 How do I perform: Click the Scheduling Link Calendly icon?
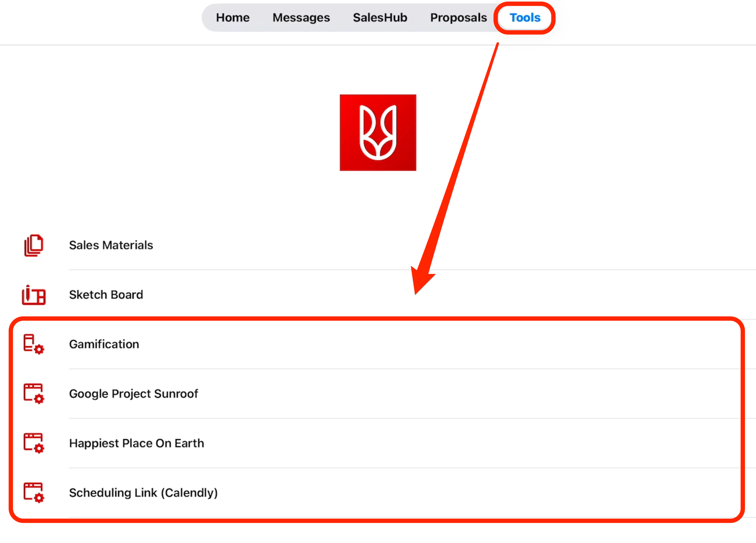[x=34, y=492]
